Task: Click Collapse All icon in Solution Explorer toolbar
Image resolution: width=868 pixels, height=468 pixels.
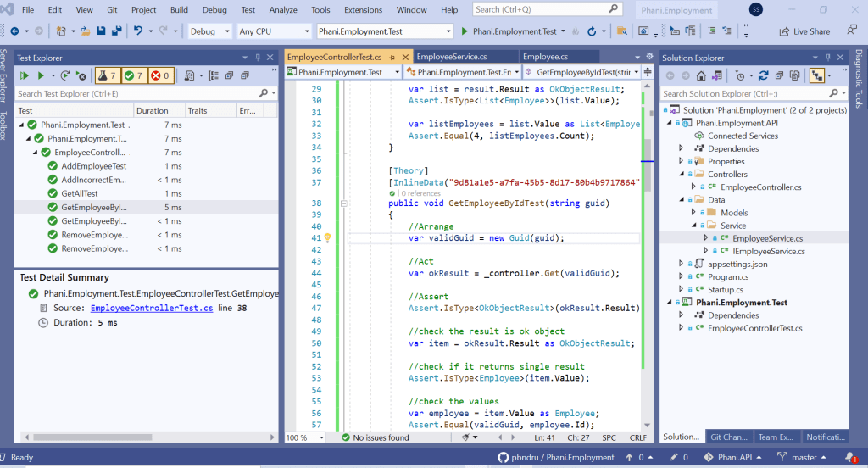Action: [x=778, y=75]
